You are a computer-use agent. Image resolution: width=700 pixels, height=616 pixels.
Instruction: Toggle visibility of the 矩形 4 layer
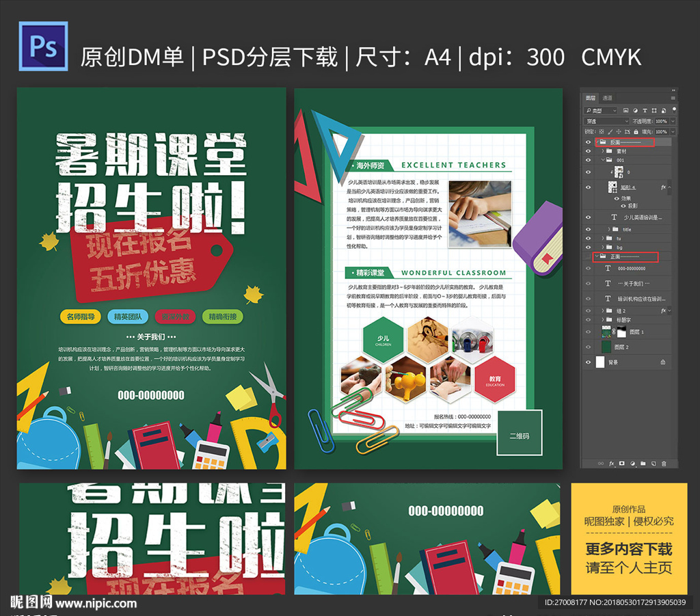pyautogui.click(x=588, y=187)
